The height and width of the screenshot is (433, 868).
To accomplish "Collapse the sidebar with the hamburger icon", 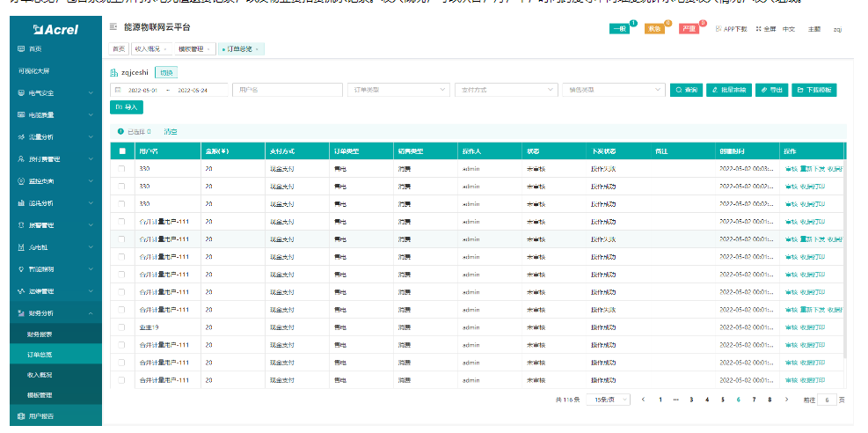I will pyautogui.click(x=113, y=26).
